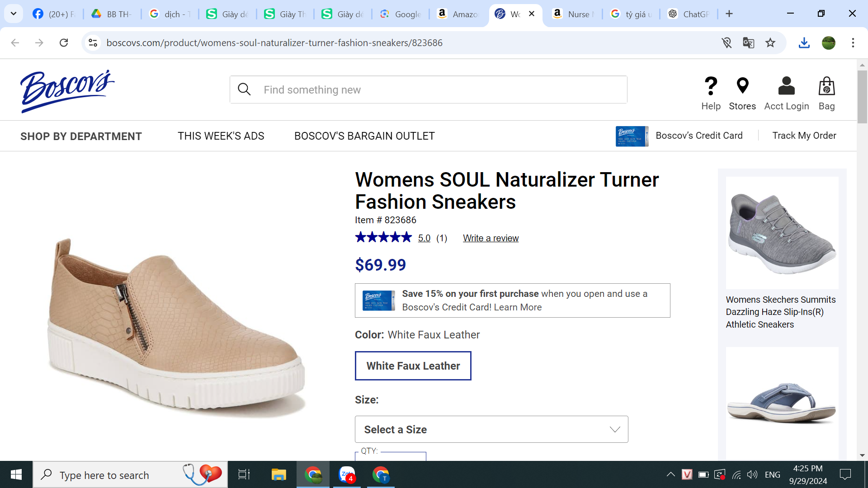Click the Write a review link
The width and height of the screenshot is (868, 488).
[x=491, y=238]
